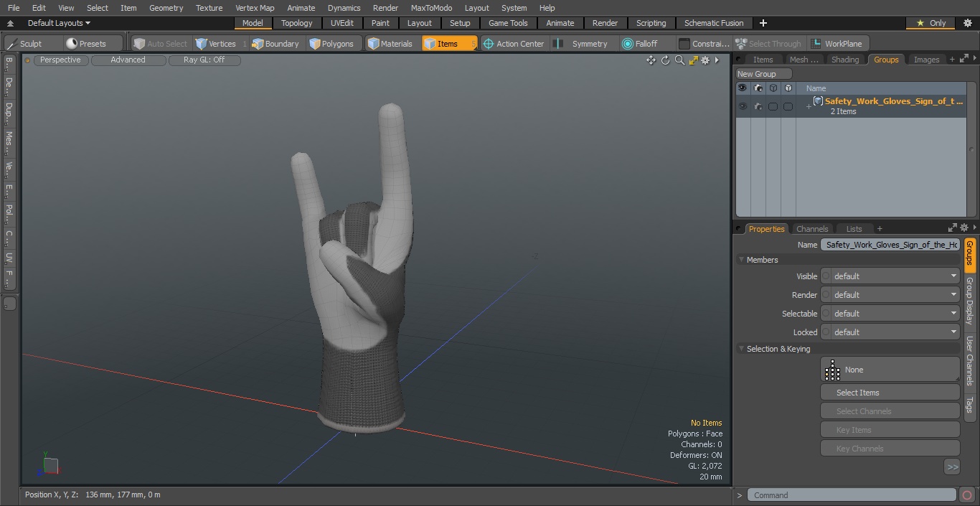
Task: Click the New Group button
Action: click(x=763, y=74)
